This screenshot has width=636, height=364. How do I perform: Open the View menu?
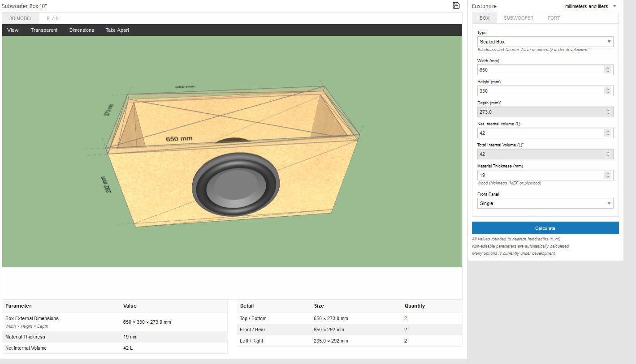pos(13,30)
